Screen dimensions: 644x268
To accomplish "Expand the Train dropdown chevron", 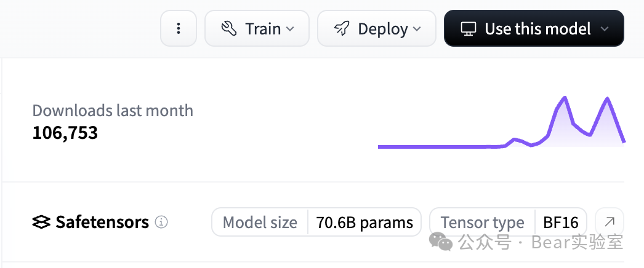I will click(290, 29).
